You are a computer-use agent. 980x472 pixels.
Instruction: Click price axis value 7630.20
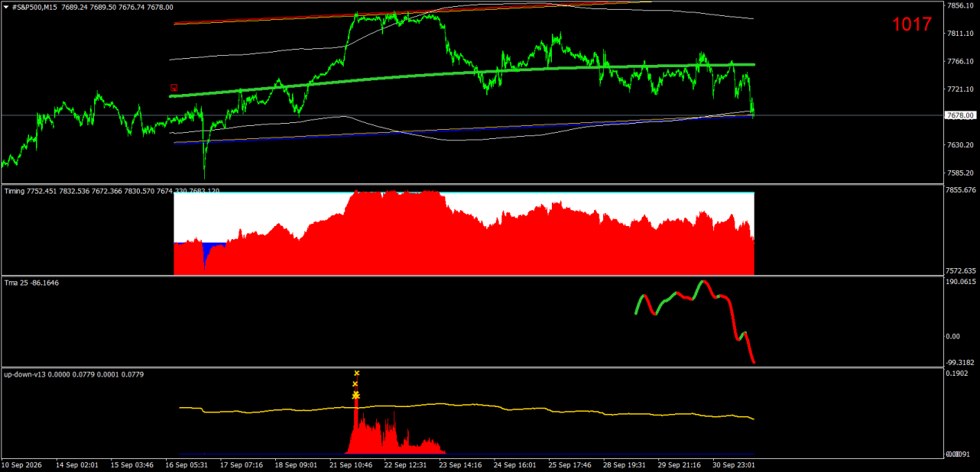click(959, 144)
